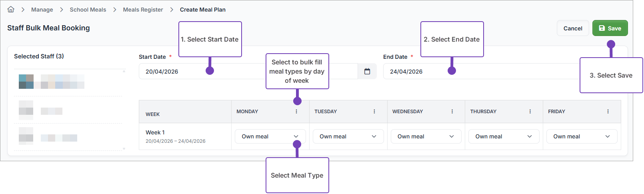Expand Tuesday meal type dropdown
This screenshot has height=194, width=644.
[x=348, y=136]
